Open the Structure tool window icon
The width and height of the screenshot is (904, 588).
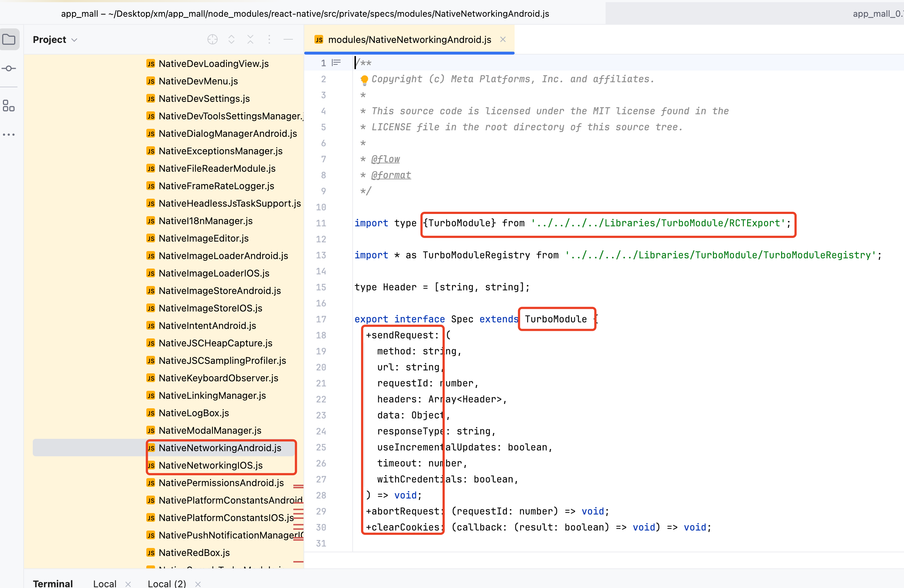(x=9, y=106)
